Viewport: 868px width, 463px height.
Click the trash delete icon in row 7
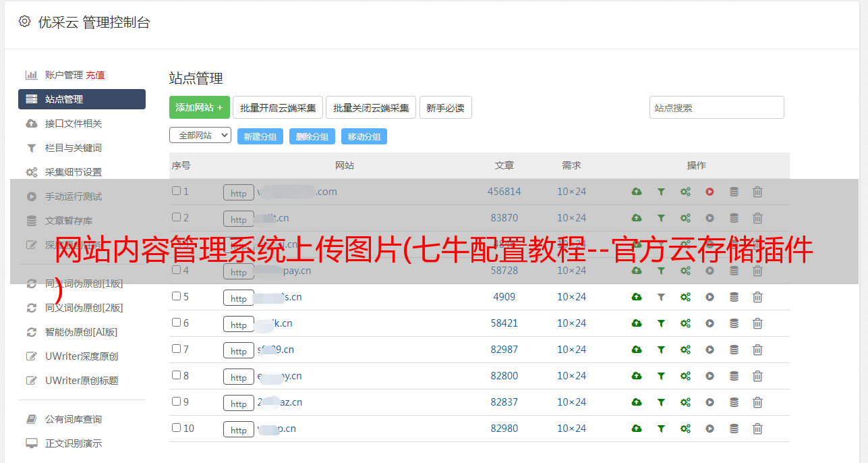click(757, 350)
